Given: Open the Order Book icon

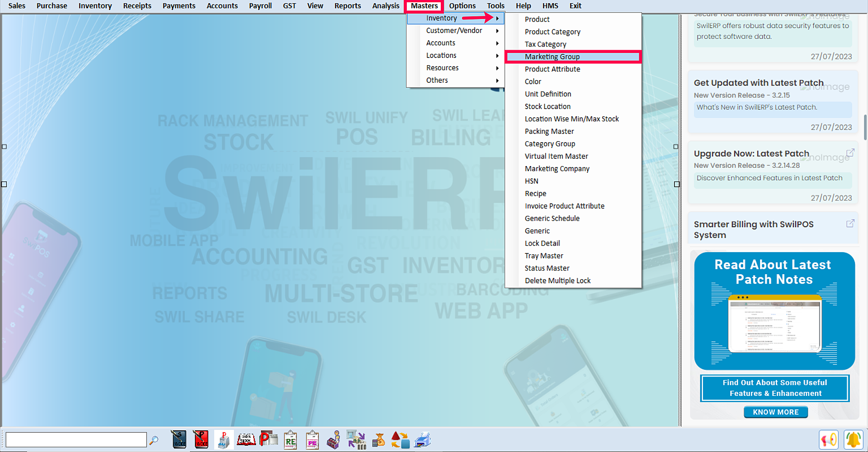Looking at the screenshot, I should (246, 439).
